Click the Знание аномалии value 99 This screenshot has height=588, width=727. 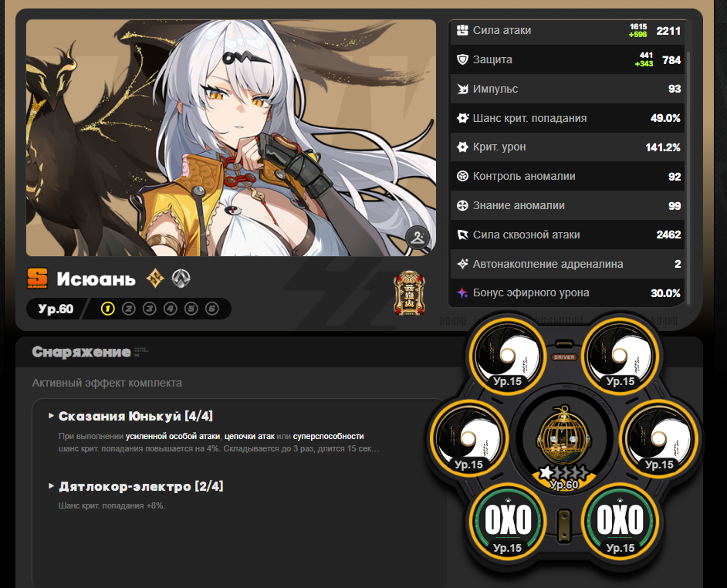click(x=675, y=206)
